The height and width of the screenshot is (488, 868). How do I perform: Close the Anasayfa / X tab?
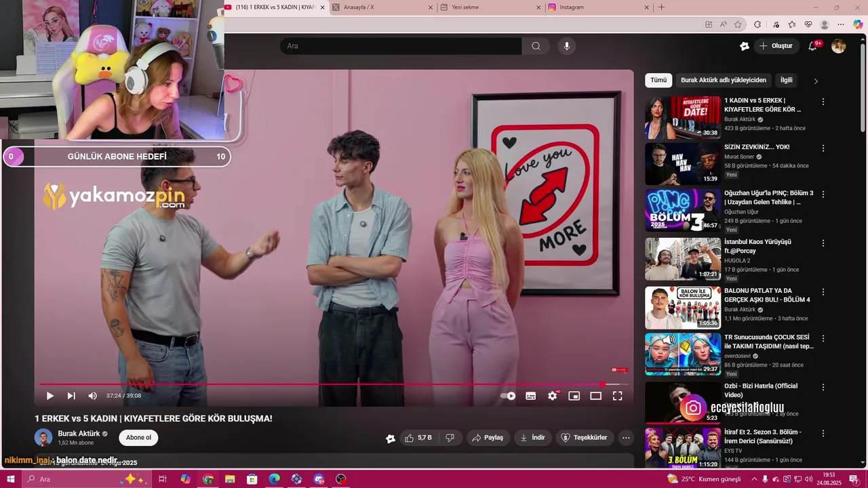[x=431, y=7]
